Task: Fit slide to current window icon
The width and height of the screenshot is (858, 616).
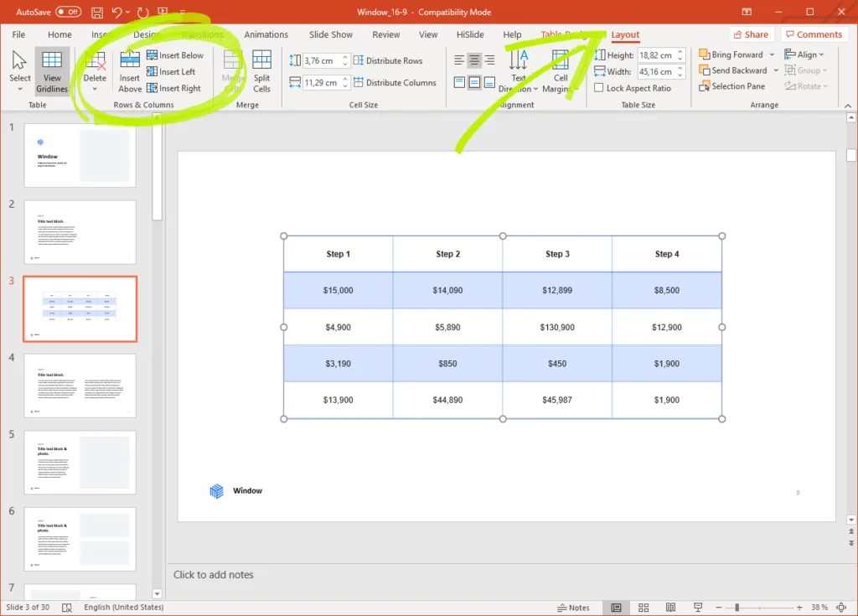Action: point(841,608)
